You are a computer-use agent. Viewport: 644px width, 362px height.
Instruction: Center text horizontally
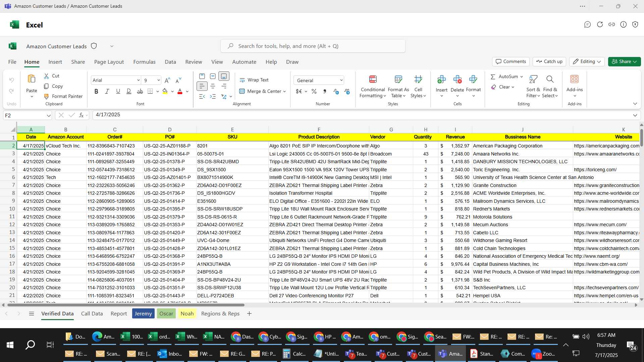click(x=213, y=86)
